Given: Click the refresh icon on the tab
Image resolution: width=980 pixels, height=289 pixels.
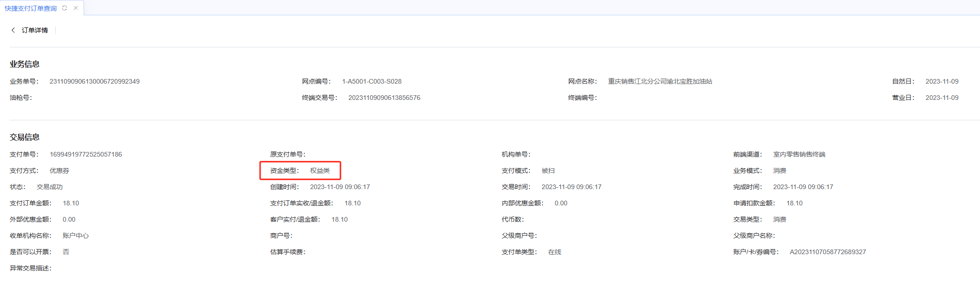Looking at the screenshot, I should click(x=65, y=8).
